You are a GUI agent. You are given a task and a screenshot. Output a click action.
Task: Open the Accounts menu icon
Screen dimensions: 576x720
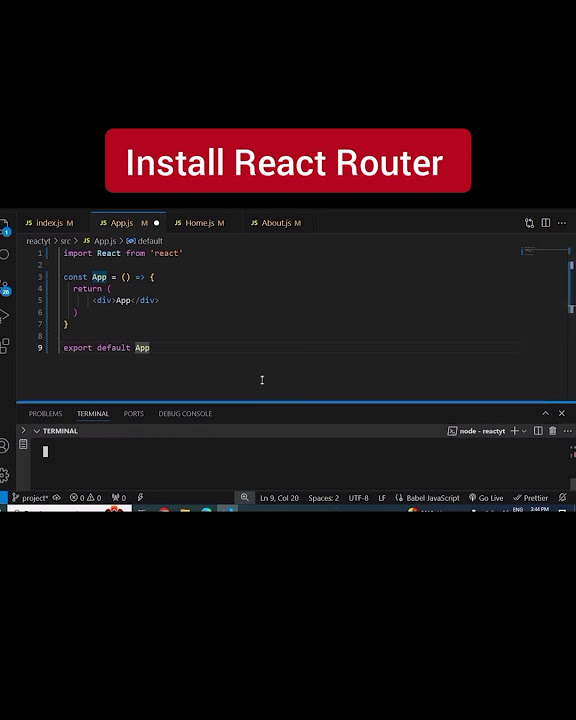4,446
